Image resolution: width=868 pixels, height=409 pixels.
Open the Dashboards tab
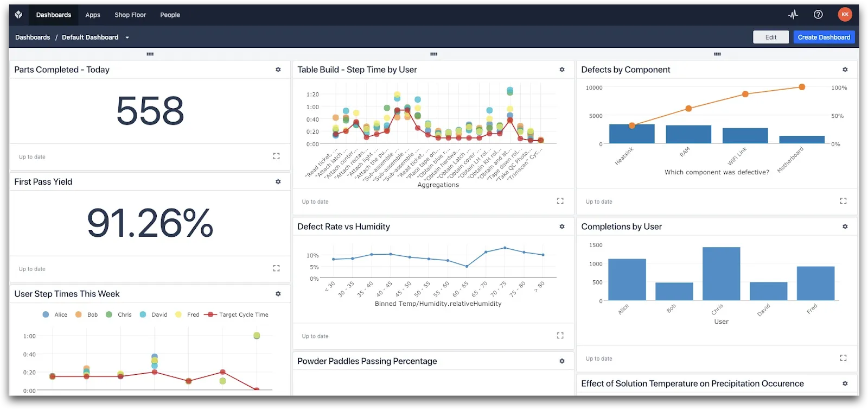54,15
